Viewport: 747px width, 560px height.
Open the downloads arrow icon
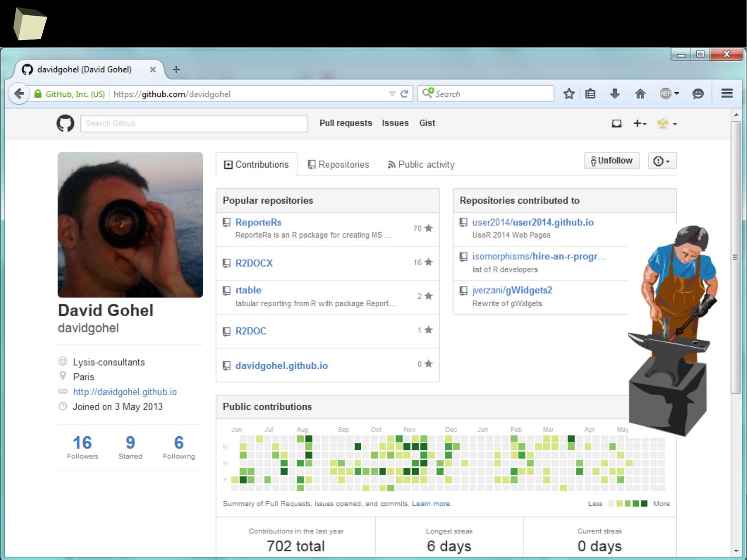(615, 94)
